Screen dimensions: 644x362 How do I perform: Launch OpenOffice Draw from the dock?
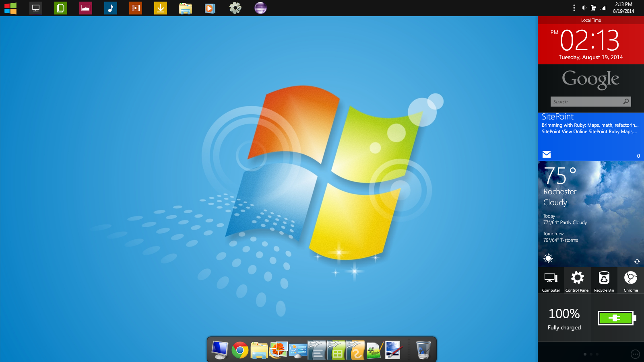356,350
